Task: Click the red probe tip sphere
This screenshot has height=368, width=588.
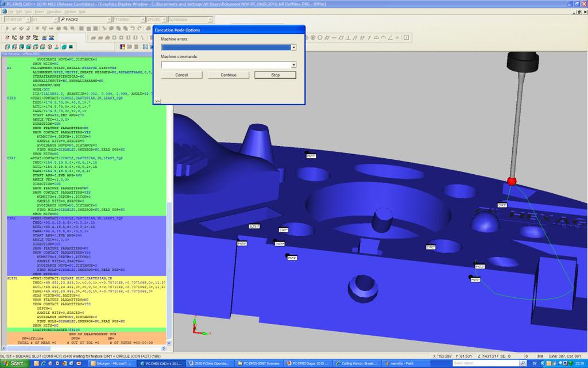Action: coord(512,181)
